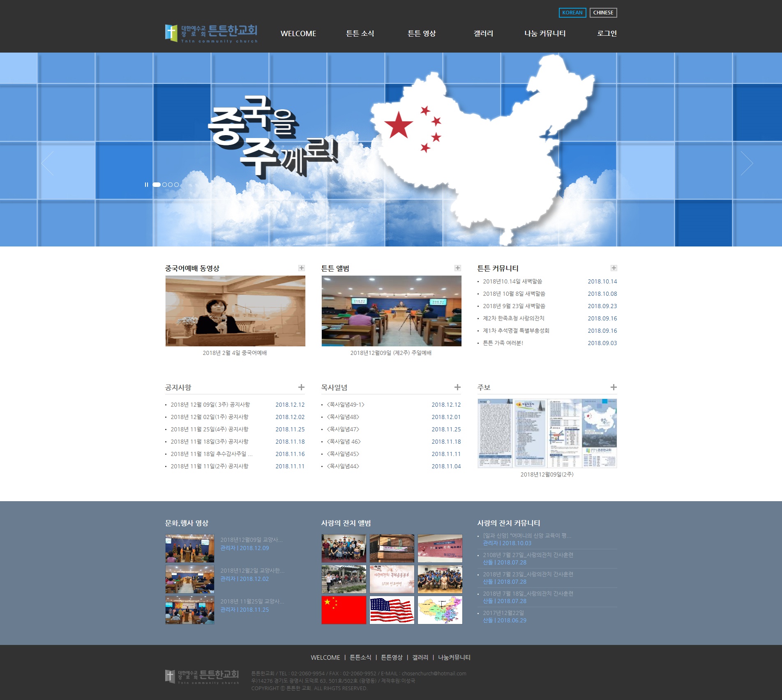Switch site language to CHINESE
The width and height of the screenshot is (782, 700).
coord(603,13)
